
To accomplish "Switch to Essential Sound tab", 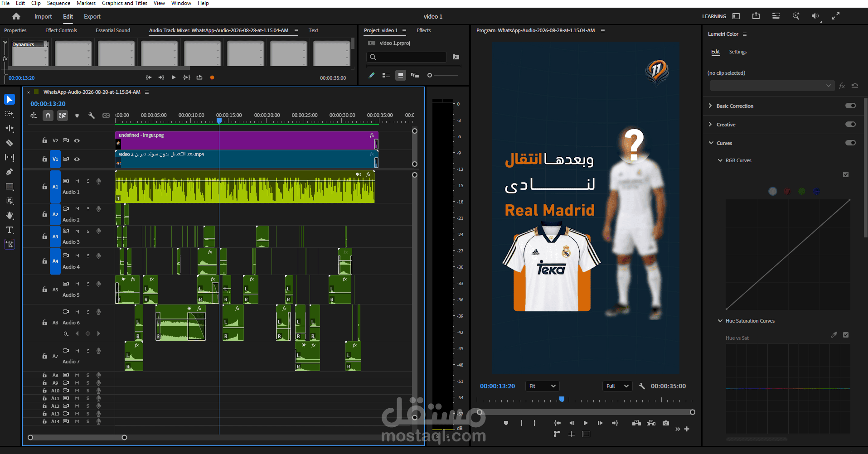I will [x=113, y=30].
